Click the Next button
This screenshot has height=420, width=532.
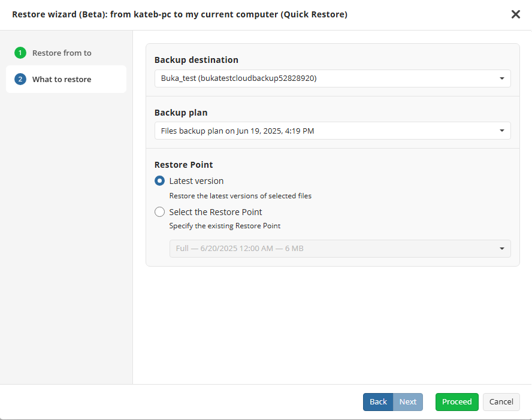click(408, 402)
